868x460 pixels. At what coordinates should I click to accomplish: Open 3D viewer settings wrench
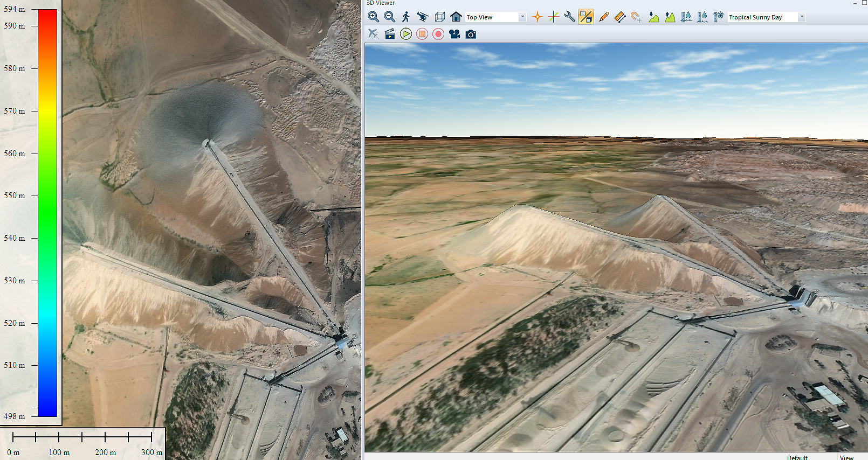[x=569, y=17]
